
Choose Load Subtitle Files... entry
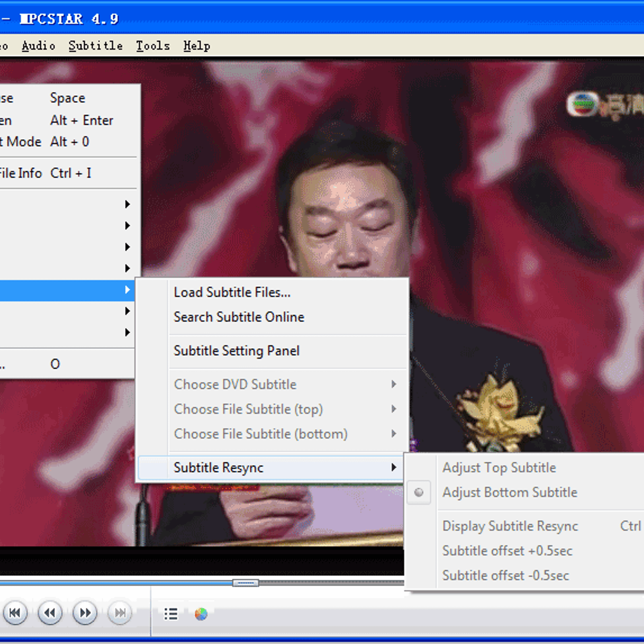point(273,292)
